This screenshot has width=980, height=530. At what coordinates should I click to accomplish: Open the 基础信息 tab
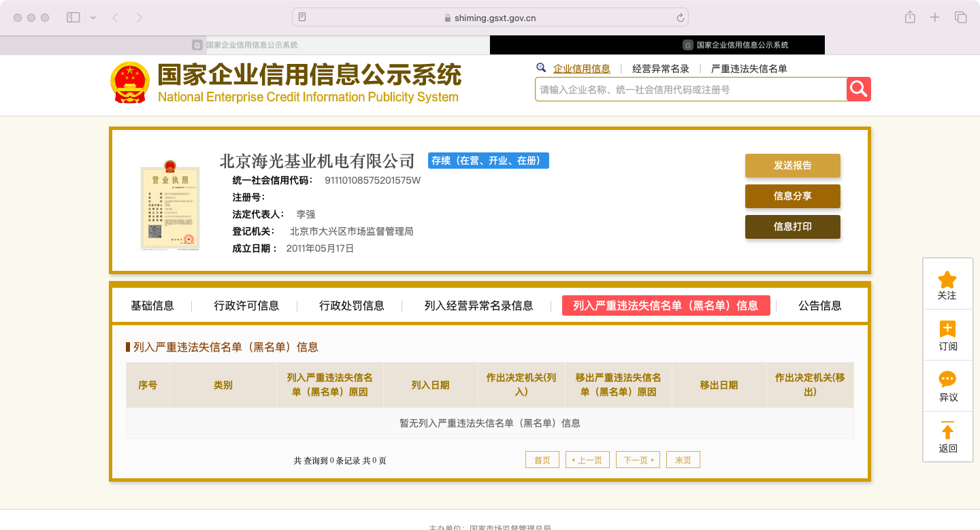coord(152,305)
